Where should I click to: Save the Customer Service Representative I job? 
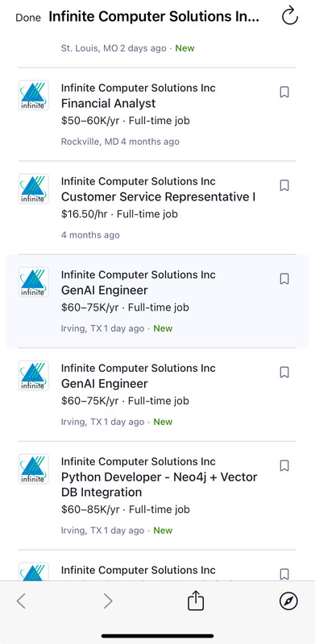coord(284,185)
